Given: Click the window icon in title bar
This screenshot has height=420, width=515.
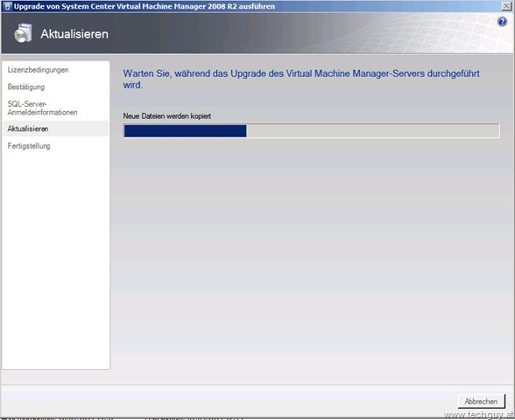Looking at the screenshot, I should pyautogui.click(x=7, y=6).
